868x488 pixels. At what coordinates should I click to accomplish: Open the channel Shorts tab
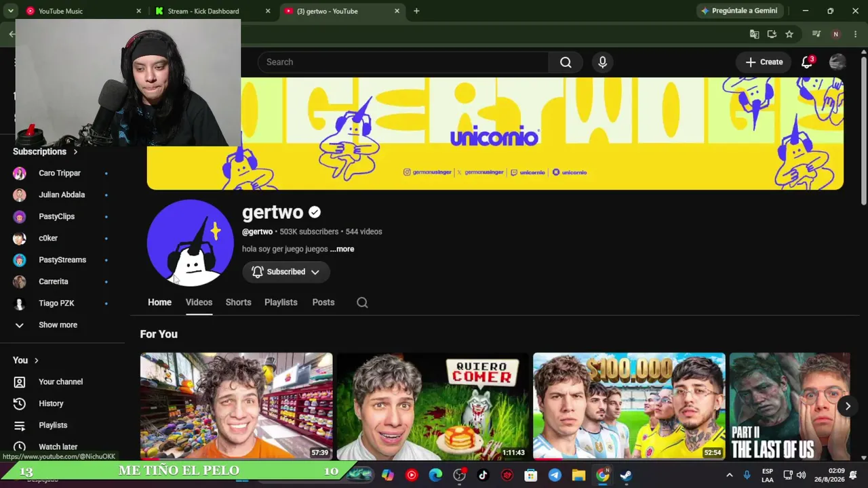(238, 302)
